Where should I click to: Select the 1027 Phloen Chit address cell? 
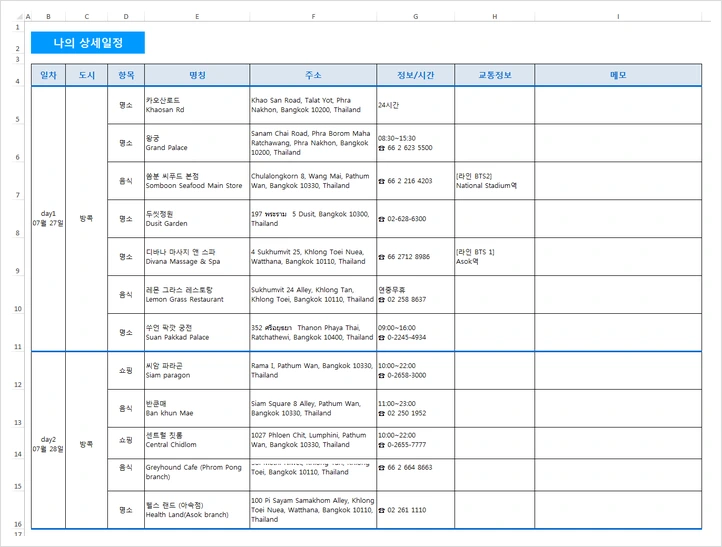(313, 443)
